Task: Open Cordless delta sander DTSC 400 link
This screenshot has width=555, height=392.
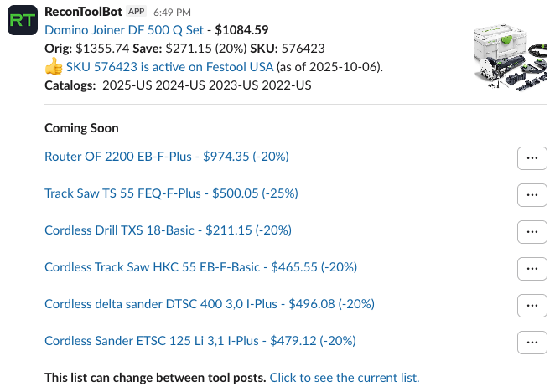Action: [209, 304]
